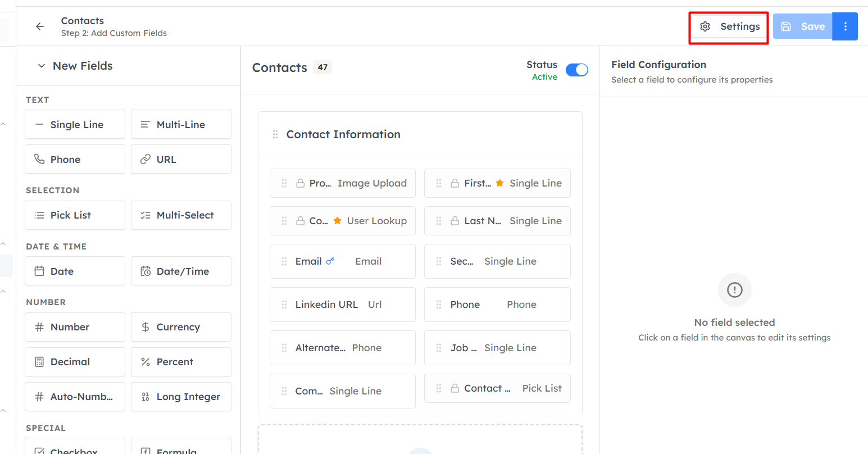Collapse the New Fields section

point(42,66)
